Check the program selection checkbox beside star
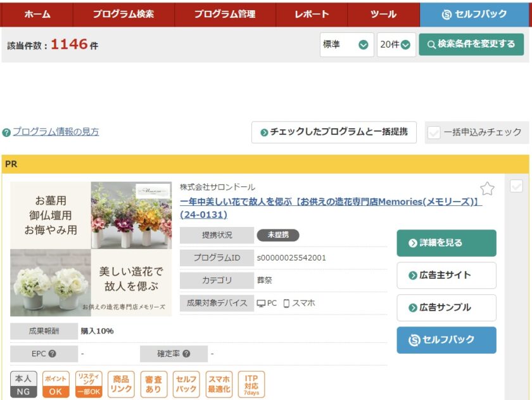532x400 pixels. pos(516,186)
